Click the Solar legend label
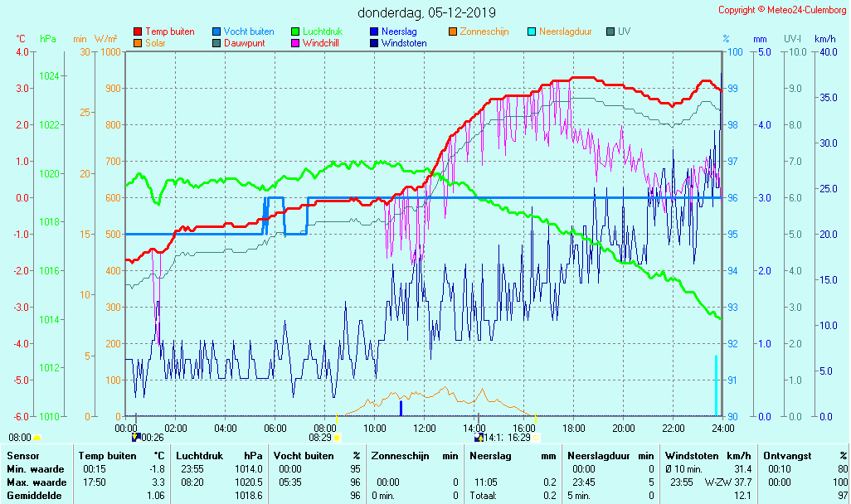 coord(155,43)
